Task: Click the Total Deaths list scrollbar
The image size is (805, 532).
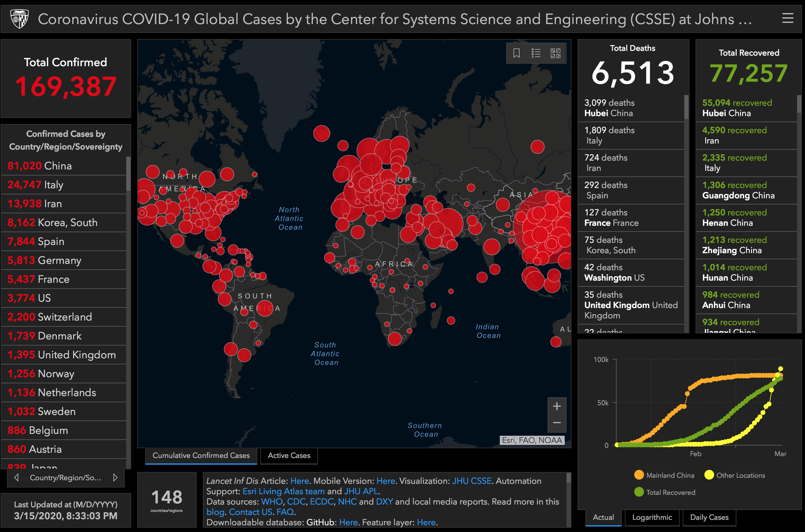Action: pos(686,108)
